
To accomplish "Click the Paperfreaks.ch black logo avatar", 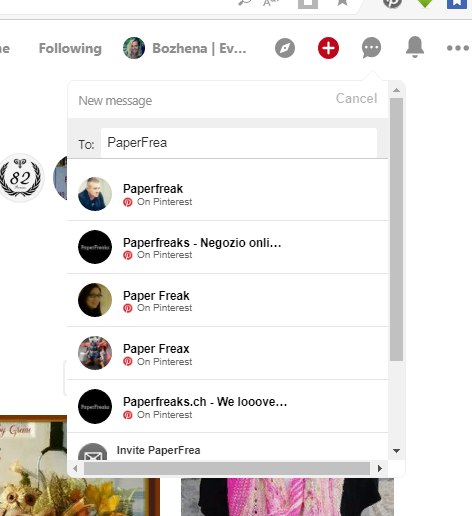I will tap(95, 406).
